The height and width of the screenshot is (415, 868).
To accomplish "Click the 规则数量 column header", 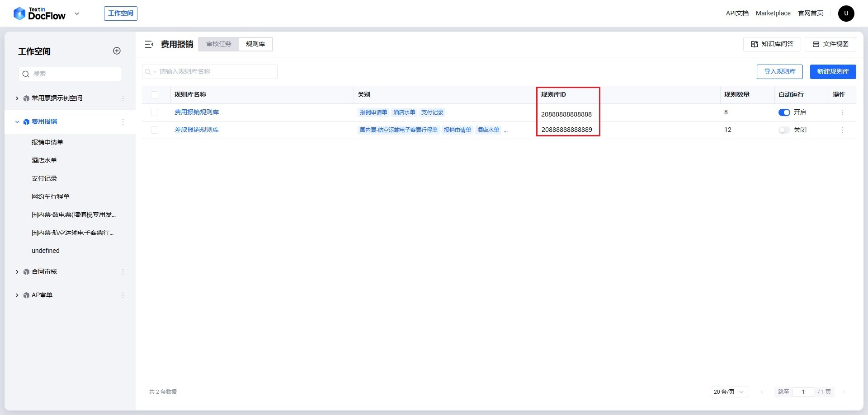I will pos(737,94).
